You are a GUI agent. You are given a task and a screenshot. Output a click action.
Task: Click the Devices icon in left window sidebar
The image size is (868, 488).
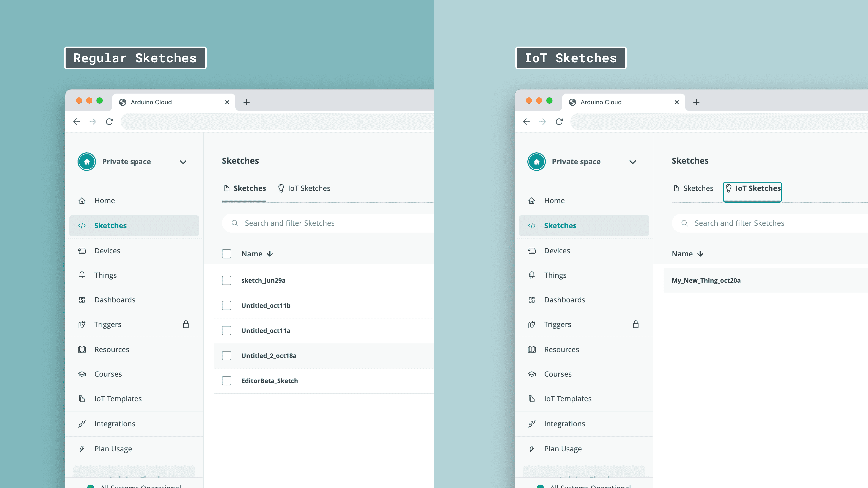click(82, 251)
